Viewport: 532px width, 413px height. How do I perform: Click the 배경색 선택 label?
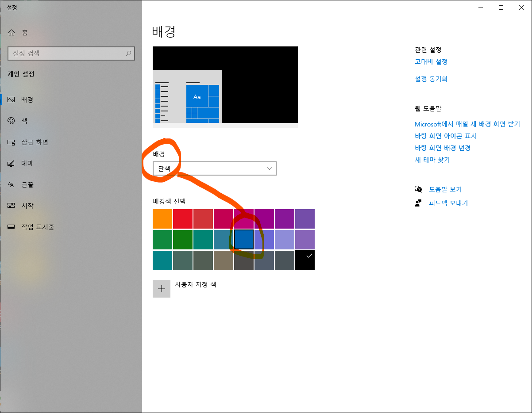coord(169,201)
